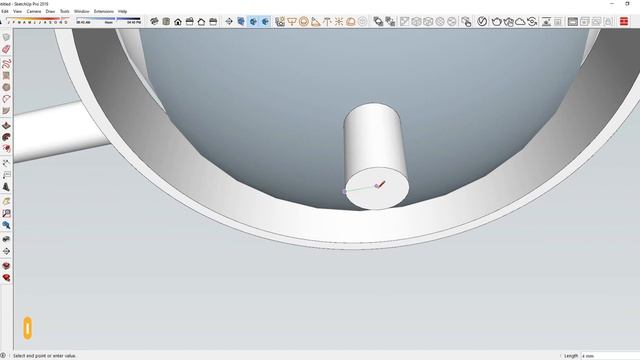Viewport: 640px width, 360px height.
Task: Select the Circle drawing tool
Action: click(x=6, y=87)
